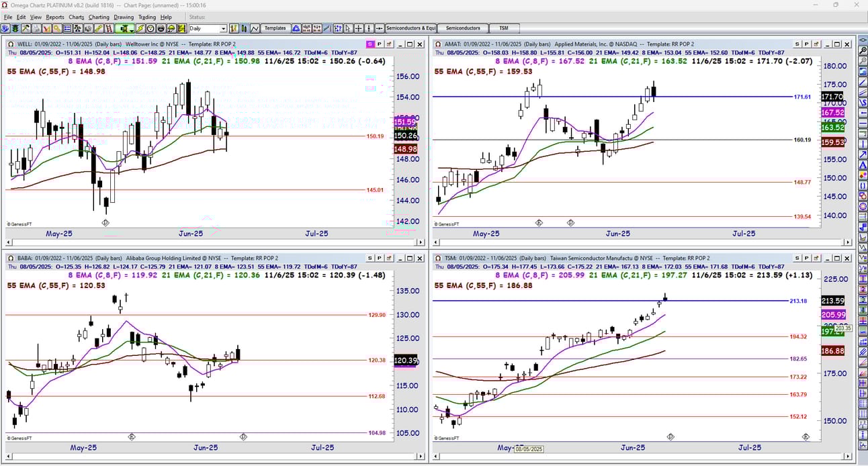Viewport: 868px width, 466px height.
Task: Click the crosshair cursor tool
Action: click(359, 29)
